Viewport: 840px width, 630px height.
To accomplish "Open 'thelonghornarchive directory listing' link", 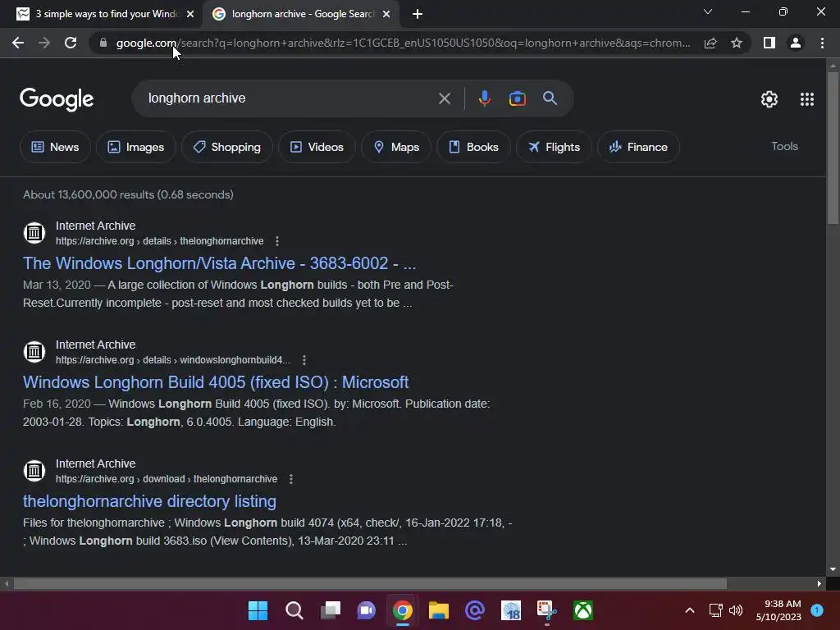I will [149, 501].
